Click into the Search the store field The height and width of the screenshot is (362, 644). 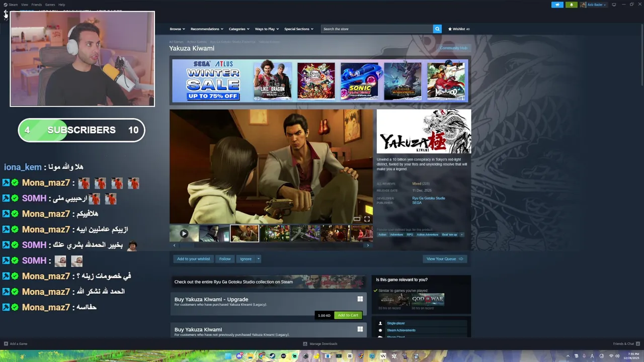pyautogui.click(x=377, y=29)
